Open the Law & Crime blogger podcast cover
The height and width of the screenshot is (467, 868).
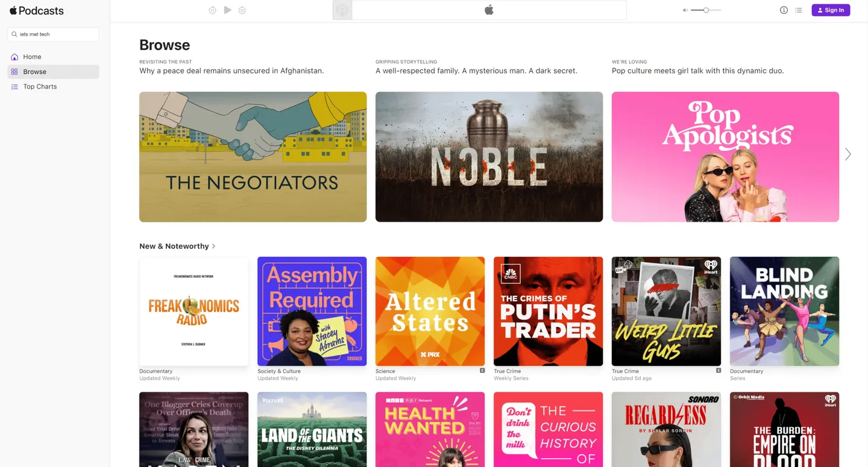(193, 430)
